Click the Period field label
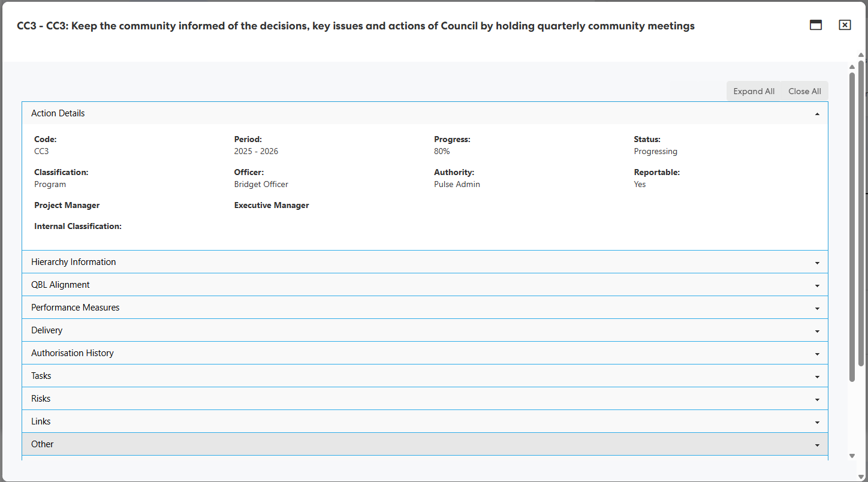This screenshot has width=868, height=482. (248, 139)
